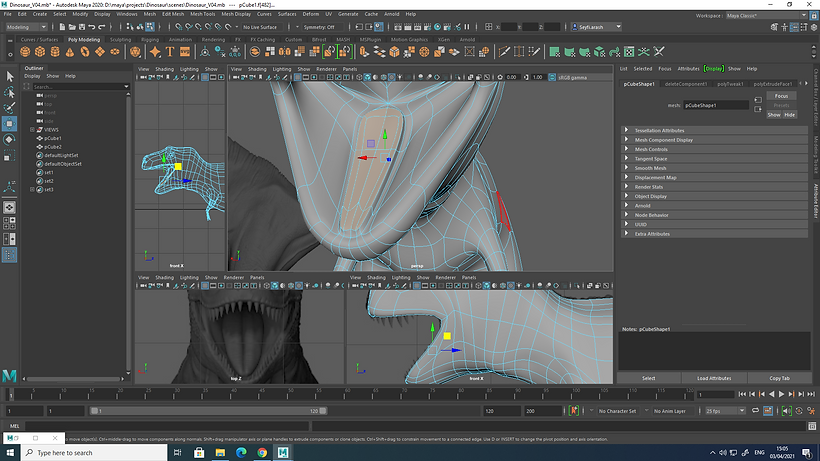The height and width of the screenshot is (461, 820).
Task: Expand the set3 node in Outliner
Action: click(x=32, y=189)
